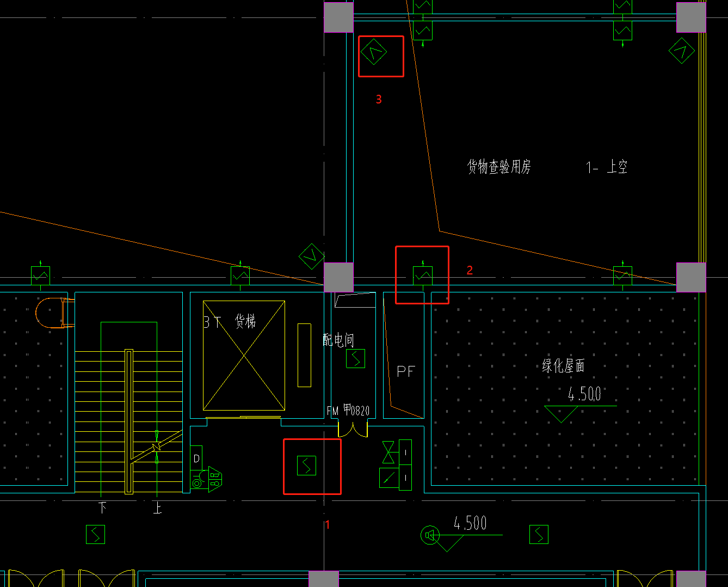
Task: Select the orange arched door symbol
Action: (55, 313)
